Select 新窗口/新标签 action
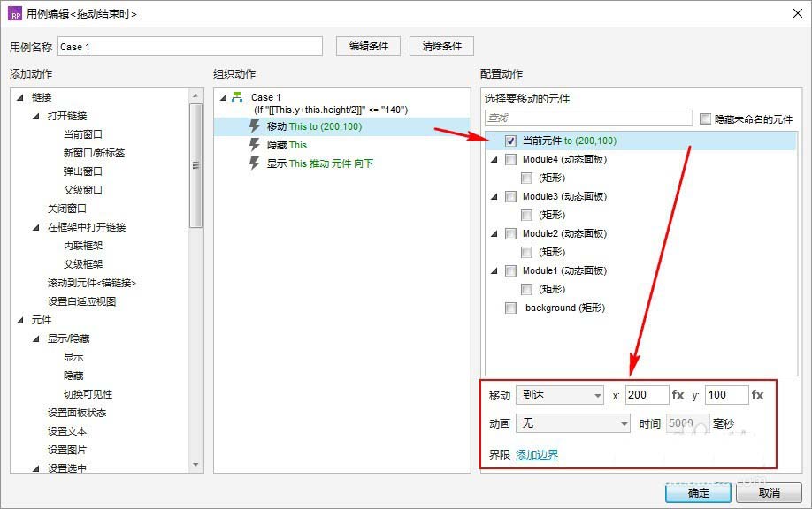Image resolution: width=812 pixels, height=509 pixels. click(95, 153)
